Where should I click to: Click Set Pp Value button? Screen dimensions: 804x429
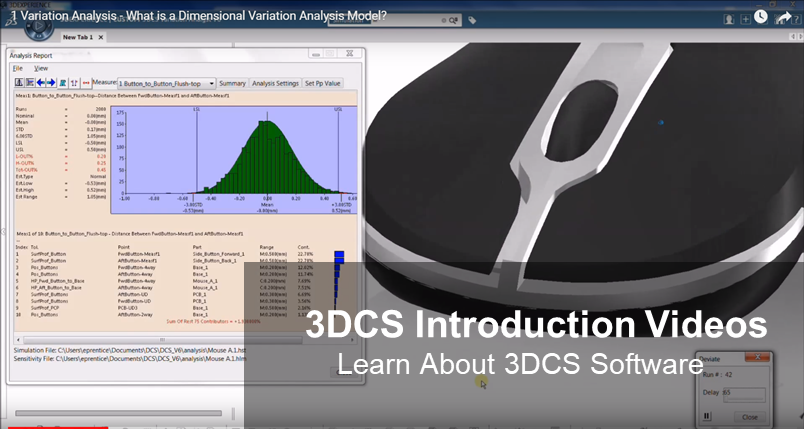322,84
